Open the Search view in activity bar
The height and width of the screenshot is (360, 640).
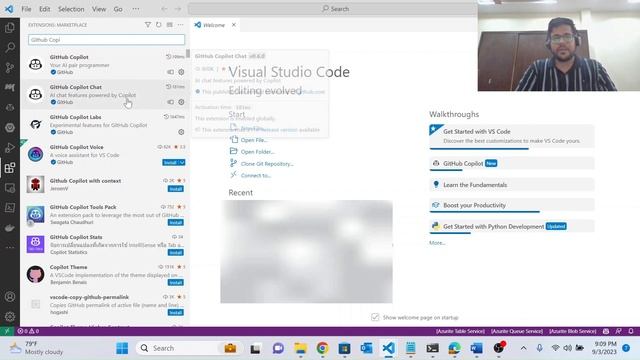[x=10, y=47]
